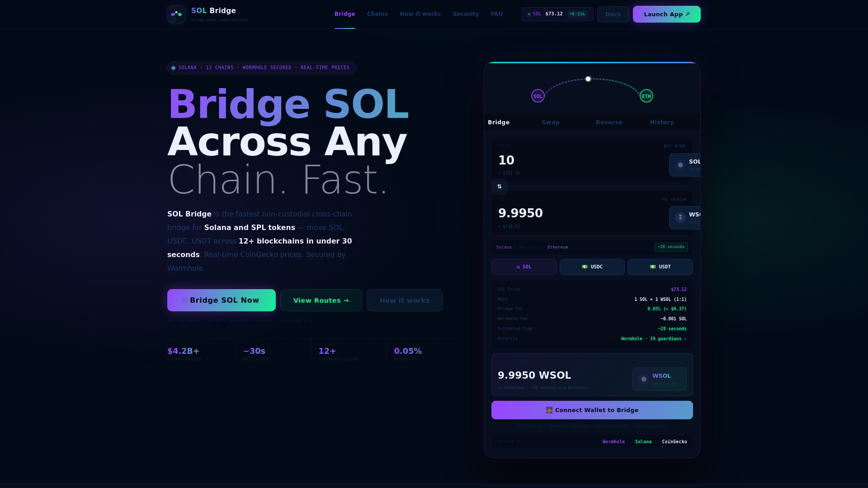Open the History tab
Image resolution: width=868 pixels, height=488 pixels.
662,122
